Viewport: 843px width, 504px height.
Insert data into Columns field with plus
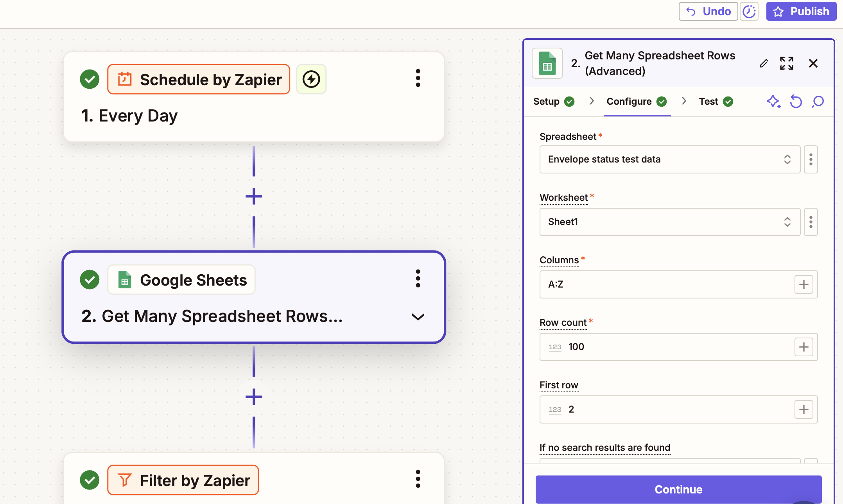804,284
